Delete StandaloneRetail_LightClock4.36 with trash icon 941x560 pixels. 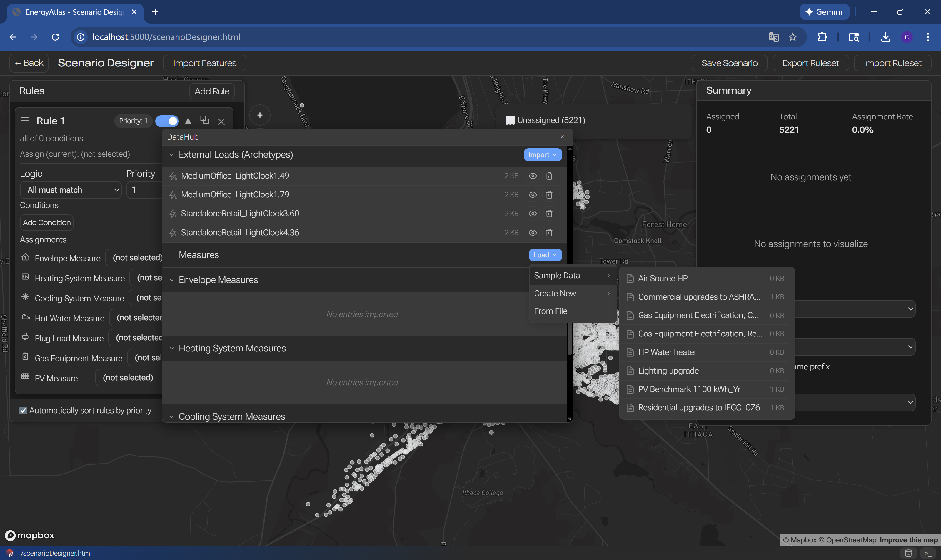point(549,232)
